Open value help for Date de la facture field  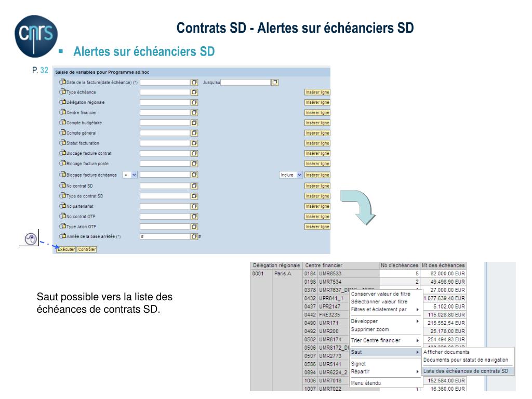(x=194, y=82)
